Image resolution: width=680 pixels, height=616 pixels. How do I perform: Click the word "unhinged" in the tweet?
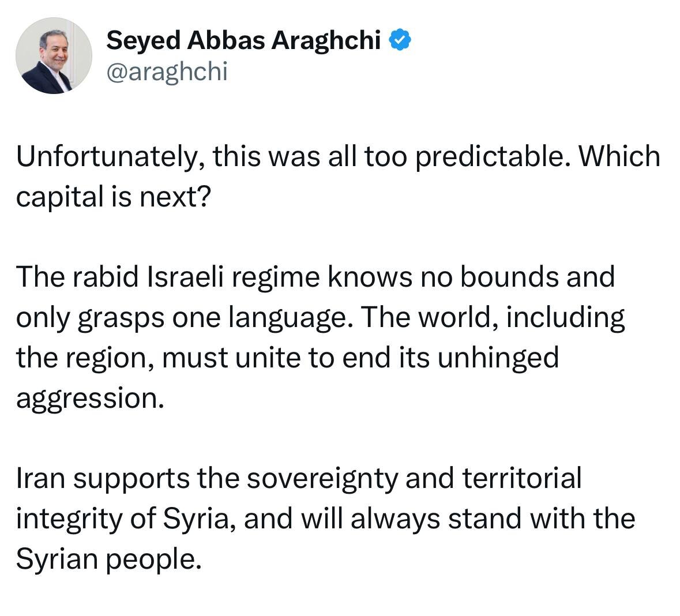tap(498, 358)
